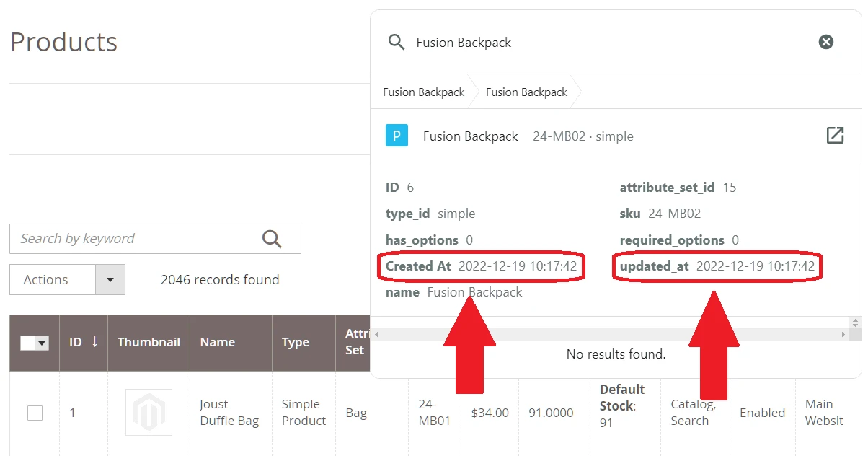Toggle the select-all checkbox in the grid header

click(x=27, y=342)
